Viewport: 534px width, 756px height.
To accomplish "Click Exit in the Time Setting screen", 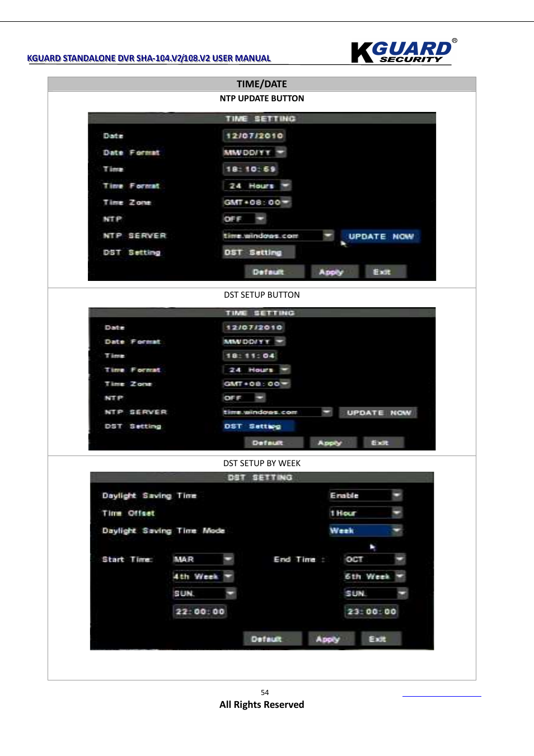I will [x=385, y=271].
